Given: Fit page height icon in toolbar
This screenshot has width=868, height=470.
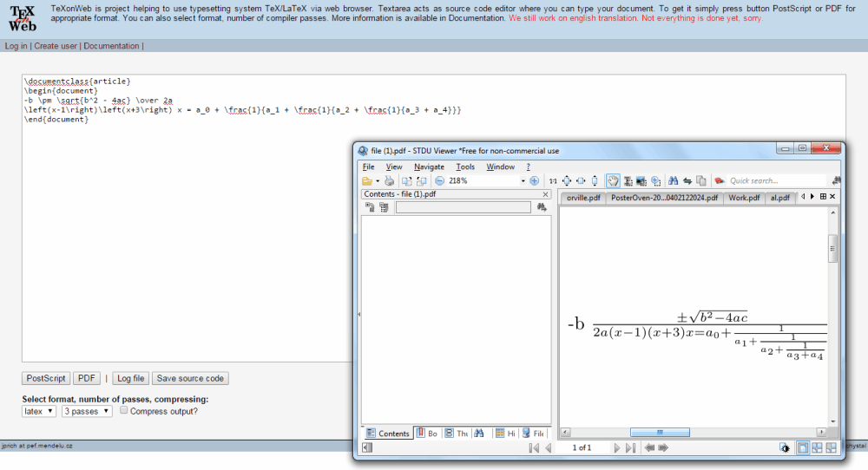Looking at the screenshot, I should [x=595, y=181].
